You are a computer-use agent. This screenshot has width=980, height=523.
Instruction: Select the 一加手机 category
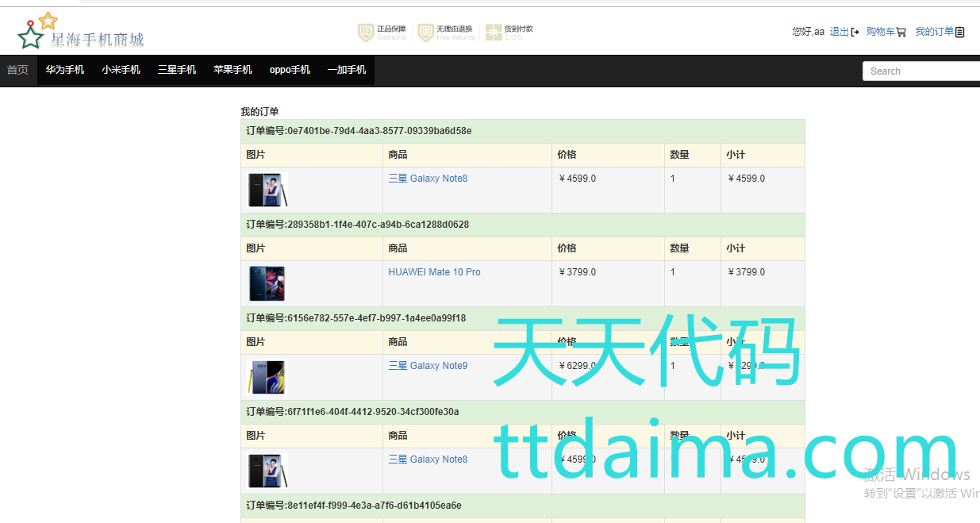[347, 70]
